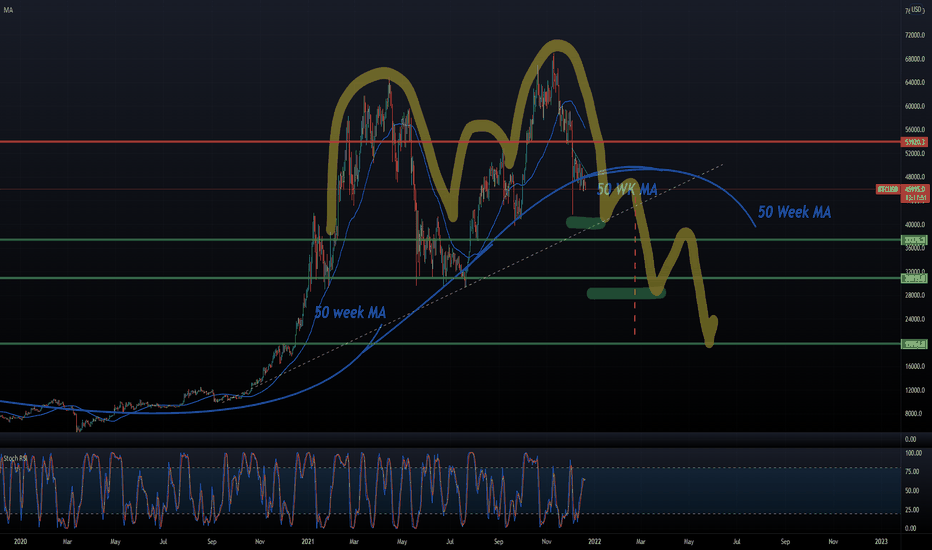Click the 8000.0 price axis label
Viewport: 932px width, 550px height.
coord(915,414)
